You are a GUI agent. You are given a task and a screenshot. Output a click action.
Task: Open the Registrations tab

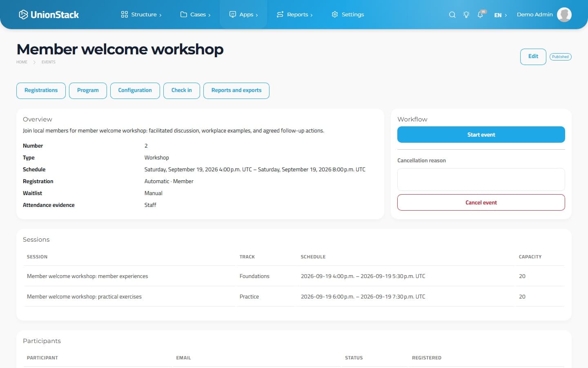coord(41,90)
